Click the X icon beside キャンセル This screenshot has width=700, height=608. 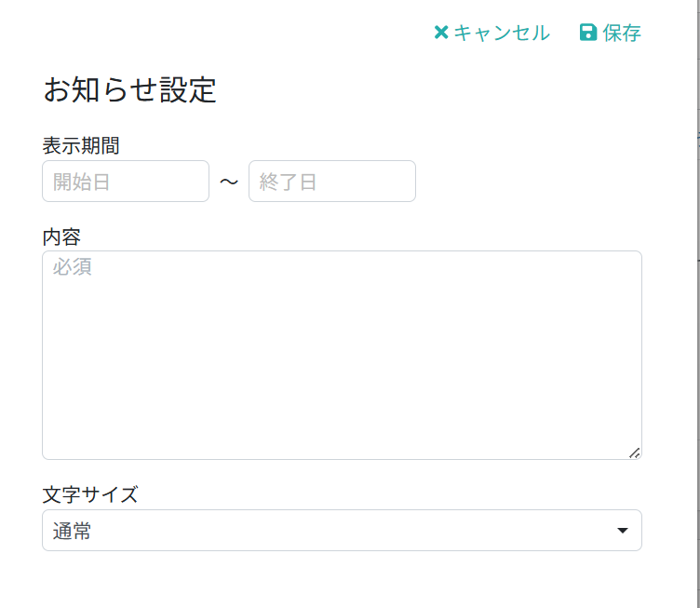(441, 33)
